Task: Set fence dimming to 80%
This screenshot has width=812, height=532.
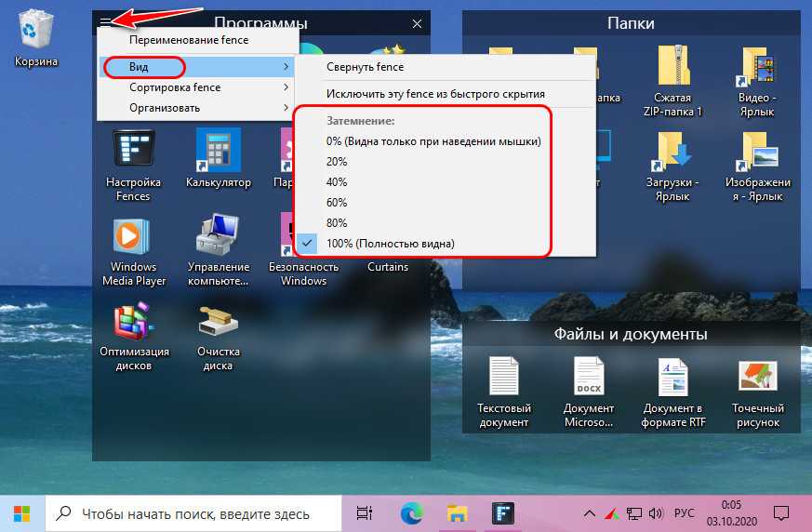Action: point(446,222)
